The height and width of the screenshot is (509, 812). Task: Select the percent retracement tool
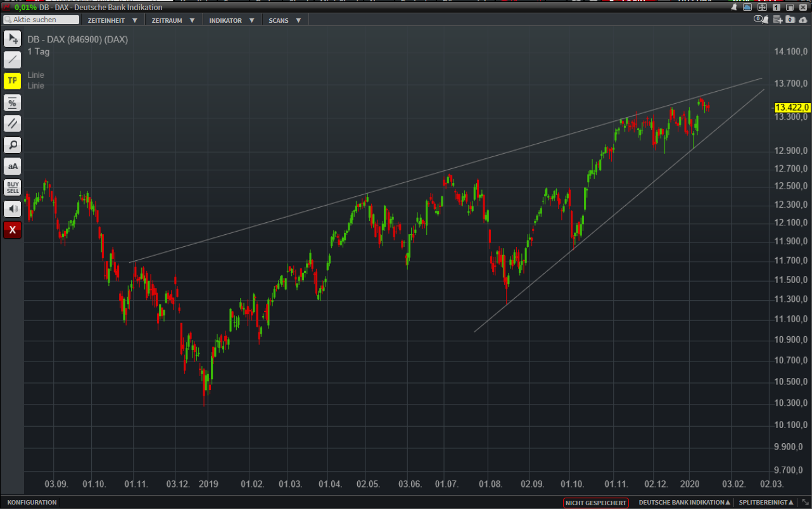13,103
